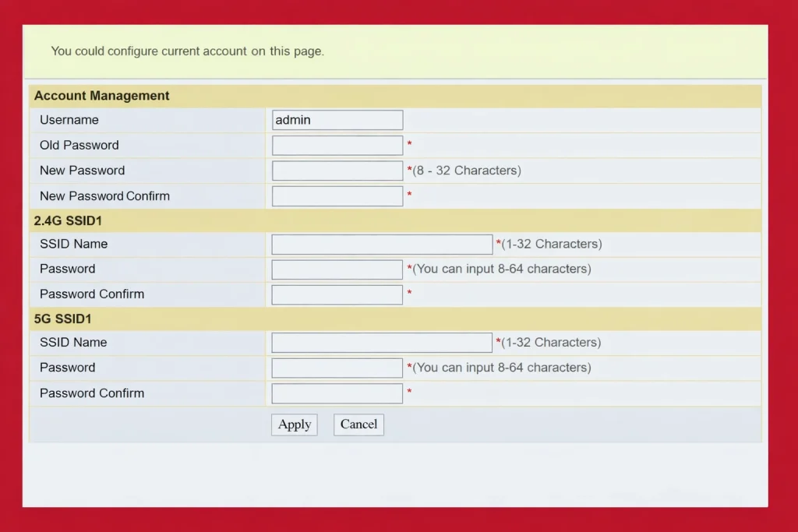Click the 5G SSID1 section header

pos(63,319)
